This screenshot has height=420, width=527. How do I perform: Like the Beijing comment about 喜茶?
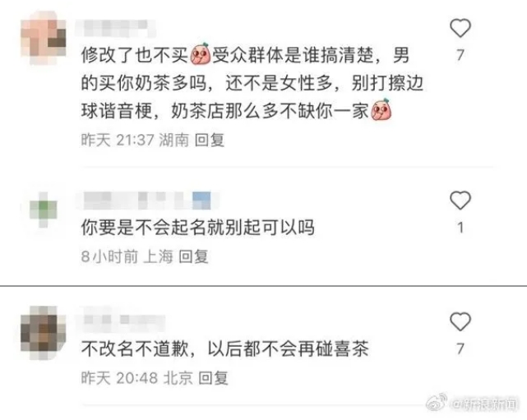coord(460,321)
